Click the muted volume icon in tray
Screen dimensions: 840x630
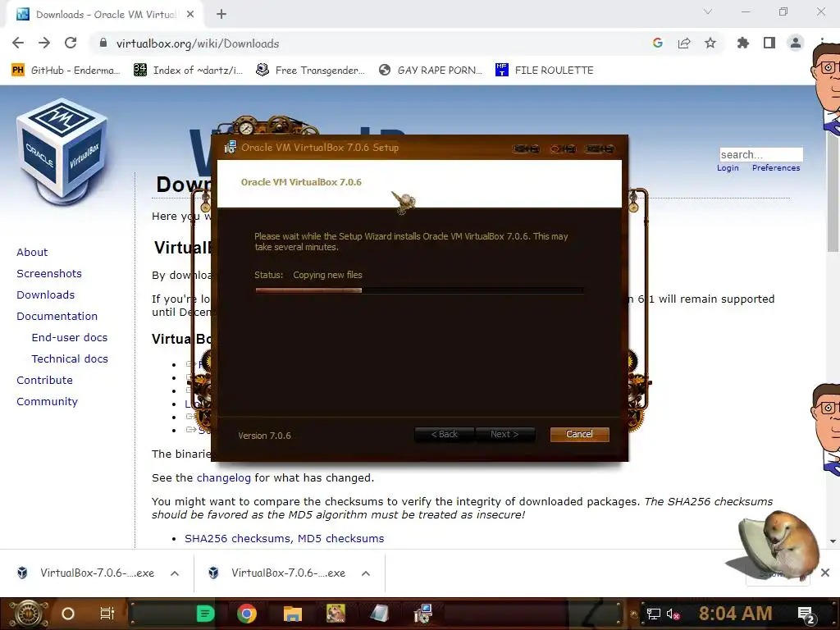coord(673,614)
